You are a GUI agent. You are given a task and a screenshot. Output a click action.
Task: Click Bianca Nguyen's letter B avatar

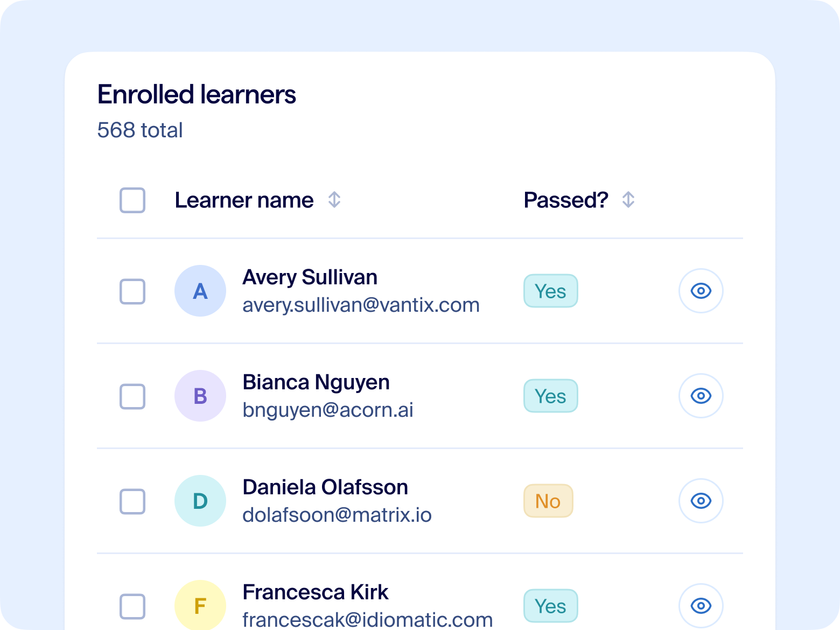tap(200, 396)
